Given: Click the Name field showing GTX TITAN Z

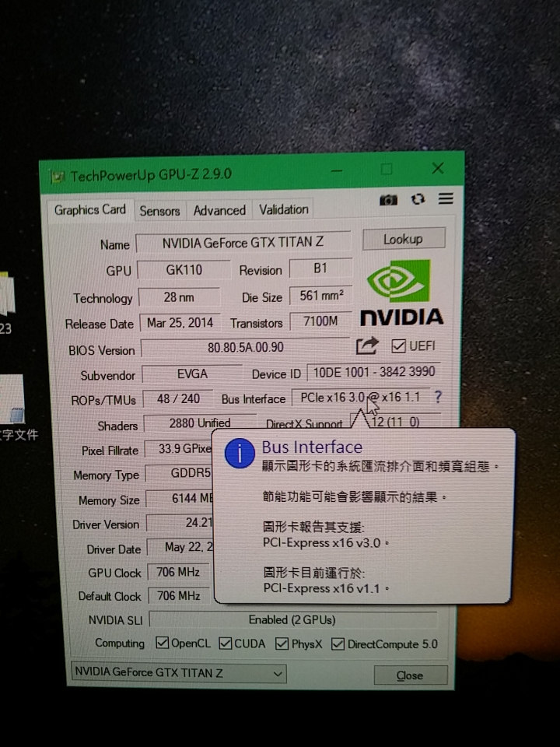Looking at the screenshot, I should pos(243,243).
